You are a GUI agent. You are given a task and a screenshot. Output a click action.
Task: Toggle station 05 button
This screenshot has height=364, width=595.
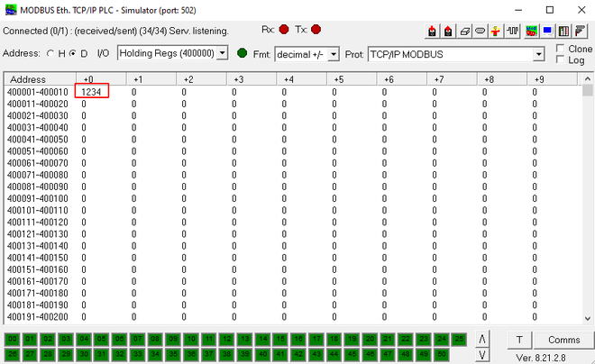(x=101, y=339)
